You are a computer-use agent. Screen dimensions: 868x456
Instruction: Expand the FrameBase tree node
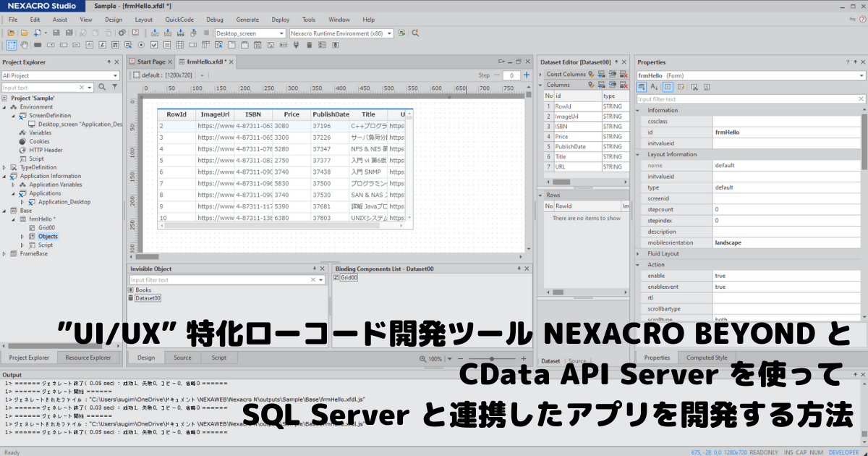[x=4, y=254]
